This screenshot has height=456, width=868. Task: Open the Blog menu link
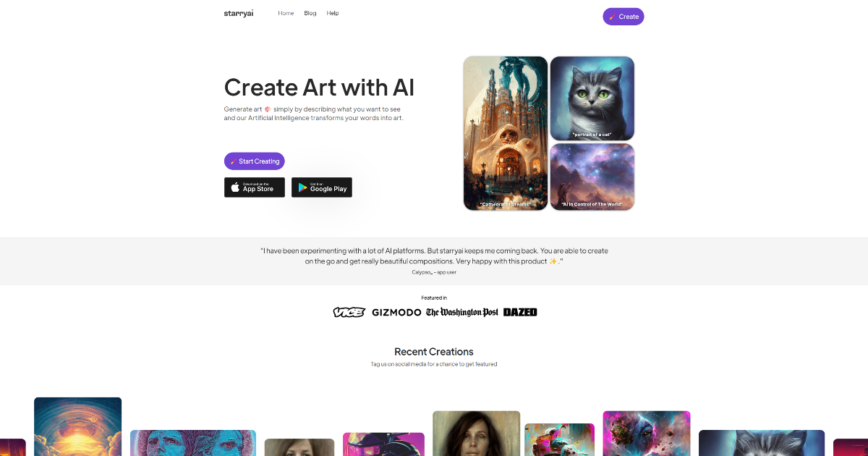[310, 13]
